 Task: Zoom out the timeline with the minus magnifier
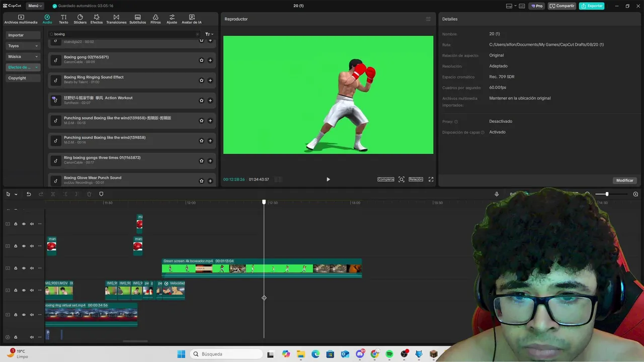587,194
